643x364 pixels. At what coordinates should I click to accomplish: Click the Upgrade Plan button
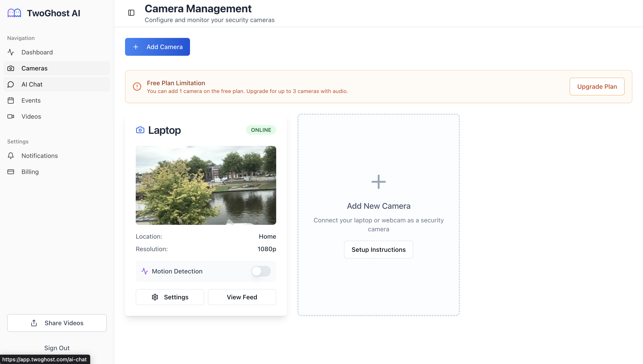597,87
